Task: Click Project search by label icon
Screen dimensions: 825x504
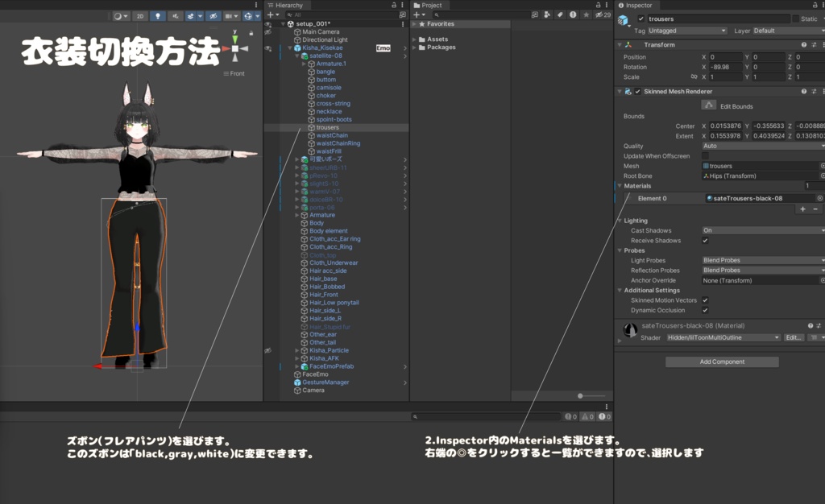Action: tap(560, 14)
